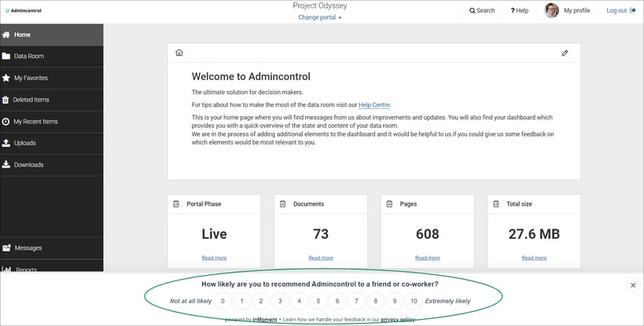Image resolution: width=644 pixels, height=326 pixels.
Task: Select rating 5 in survey
Action: click(318, 301)
